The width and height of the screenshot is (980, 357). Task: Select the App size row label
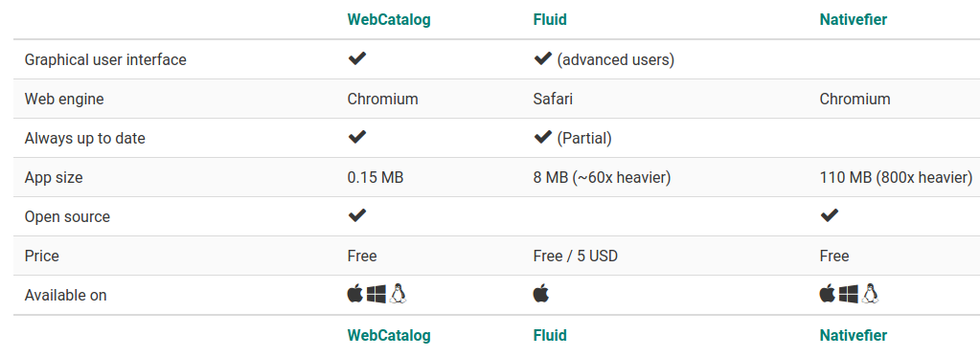click(54, 178)
